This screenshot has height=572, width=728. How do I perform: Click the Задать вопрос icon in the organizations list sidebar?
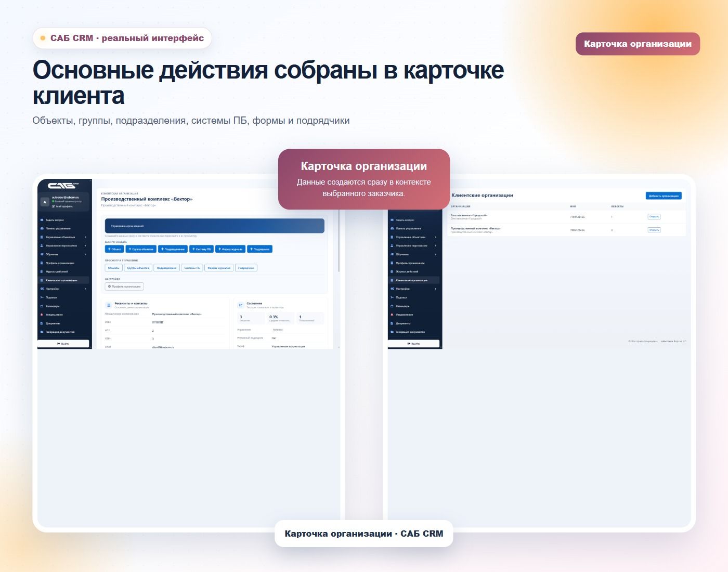tap(392, 220)
